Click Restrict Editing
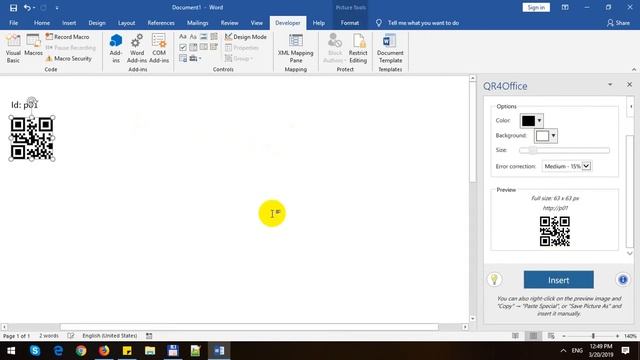This screenshot has width=640, height=360. (358, 48)
